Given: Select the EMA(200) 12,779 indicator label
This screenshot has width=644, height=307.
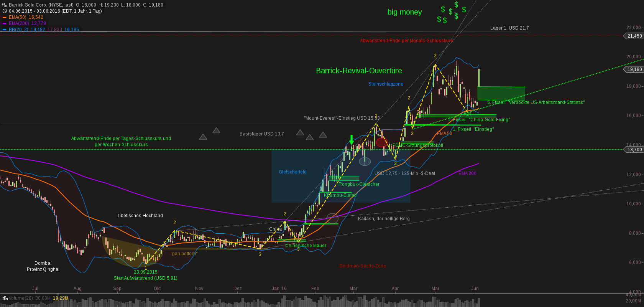Looking at the screenshot, I should [x=27, y=23].
